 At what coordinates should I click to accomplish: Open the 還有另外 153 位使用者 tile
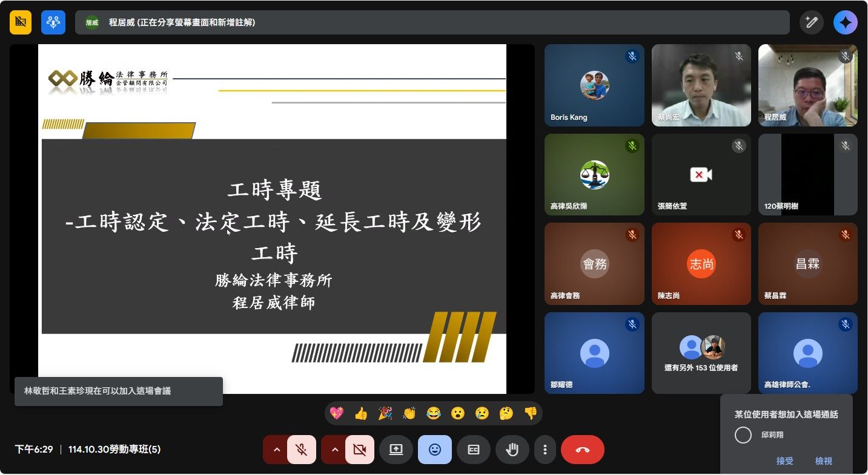pos(701,353)
